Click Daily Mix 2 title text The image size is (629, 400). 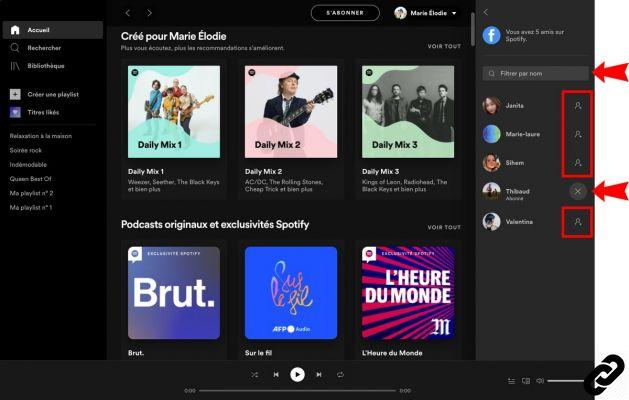pyautogui.click(x=264, y=171)
